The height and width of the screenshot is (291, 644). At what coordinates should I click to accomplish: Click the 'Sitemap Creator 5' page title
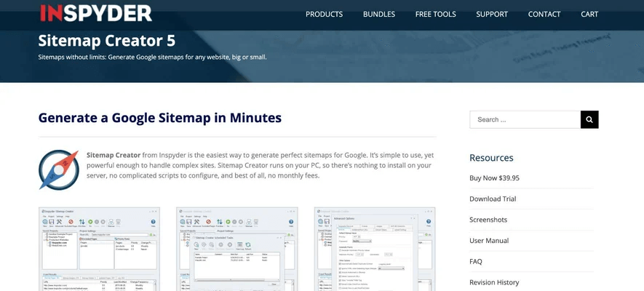click(x=107, y=41)
